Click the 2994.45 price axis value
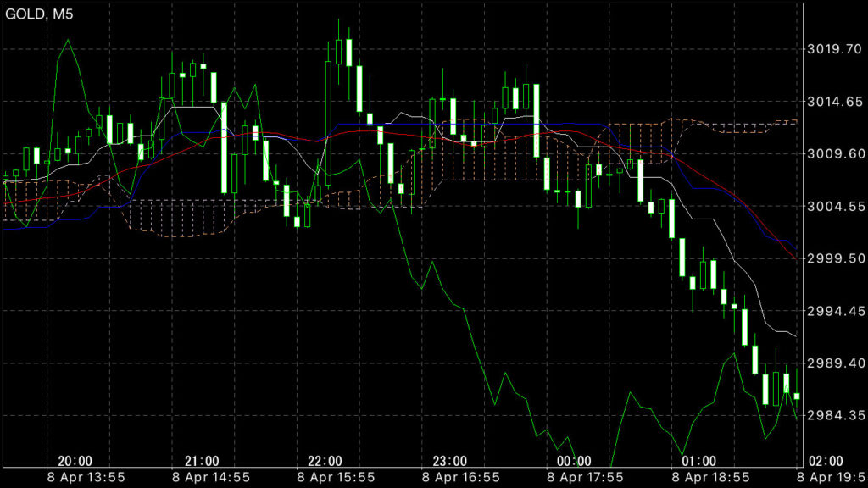The width and height of the screenshot is (868, 488). pos(834,311)
